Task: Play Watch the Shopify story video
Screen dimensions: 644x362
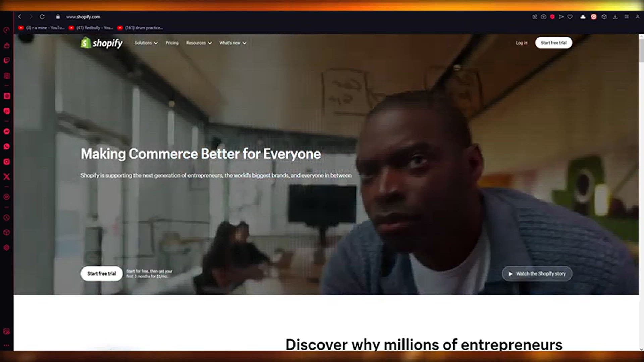Action: click(537, 274)
